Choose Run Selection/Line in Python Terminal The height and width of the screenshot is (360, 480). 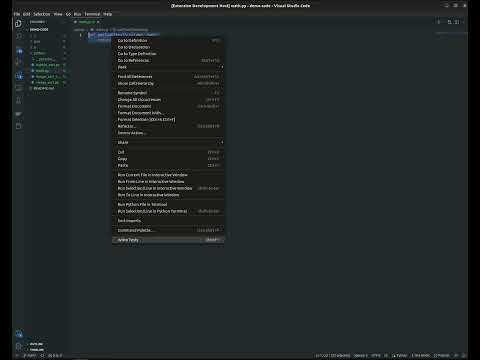tap(168, 211)
